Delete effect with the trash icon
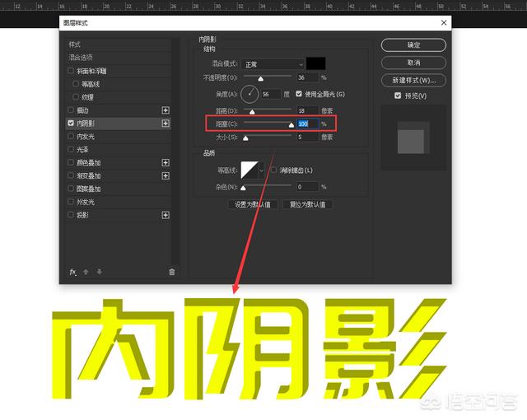 tap(172, 272)
